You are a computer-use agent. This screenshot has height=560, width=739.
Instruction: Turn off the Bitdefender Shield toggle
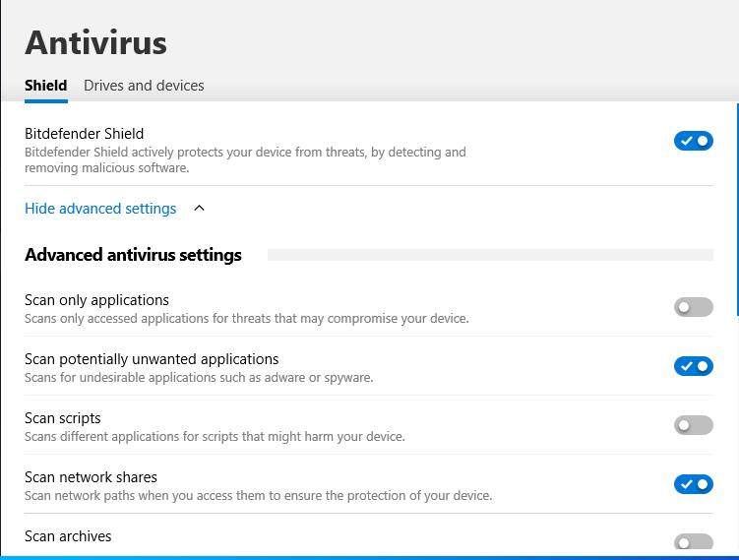pos(693,141)
